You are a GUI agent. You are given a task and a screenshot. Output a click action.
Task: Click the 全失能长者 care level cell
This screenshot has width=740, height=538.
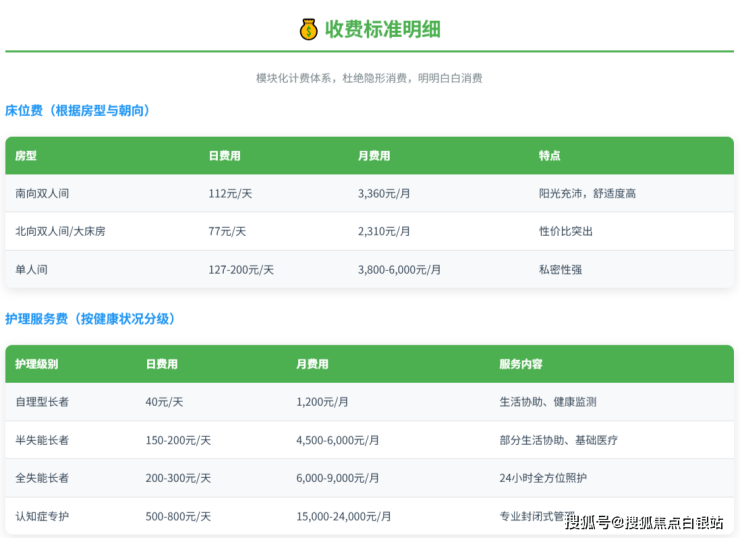(x=42, y=478)
